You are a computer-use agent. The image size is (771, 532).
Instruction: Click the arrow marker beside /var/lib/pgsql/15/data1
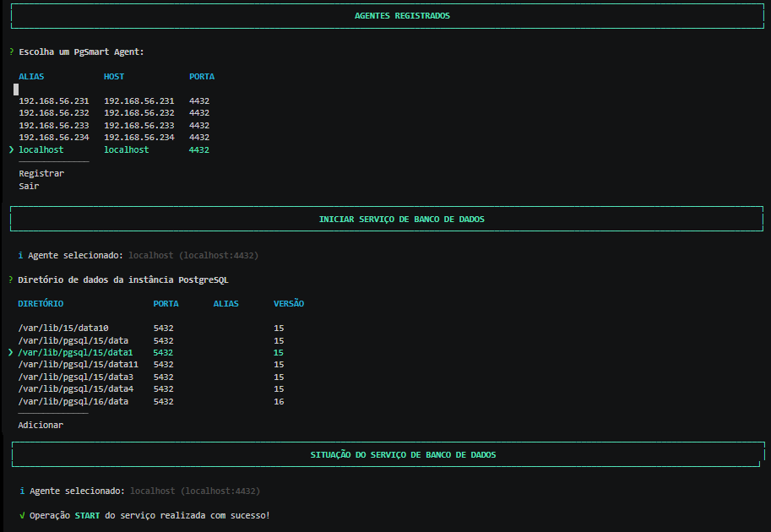click(x=11, y=352)
